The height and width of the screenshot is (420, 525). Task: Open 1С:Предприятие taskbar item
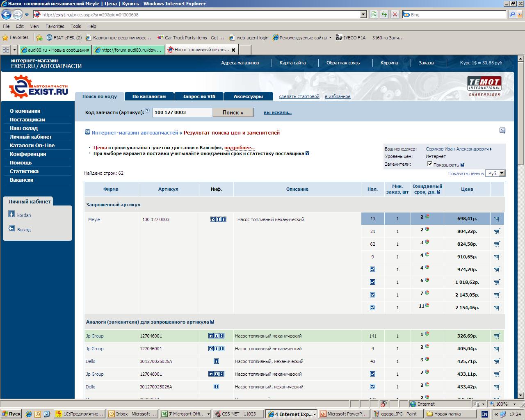[x=80, y=414]
